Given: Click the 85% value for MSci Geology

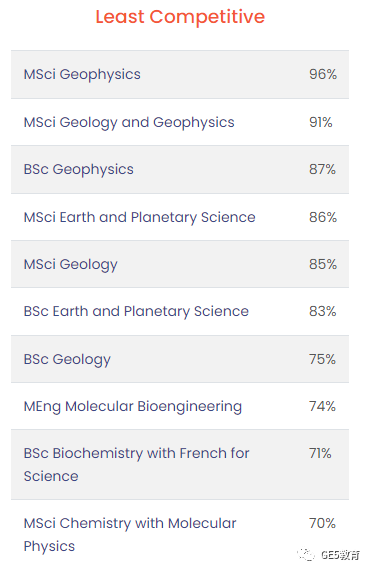Looking at the screenshot, I should [323, 264].
